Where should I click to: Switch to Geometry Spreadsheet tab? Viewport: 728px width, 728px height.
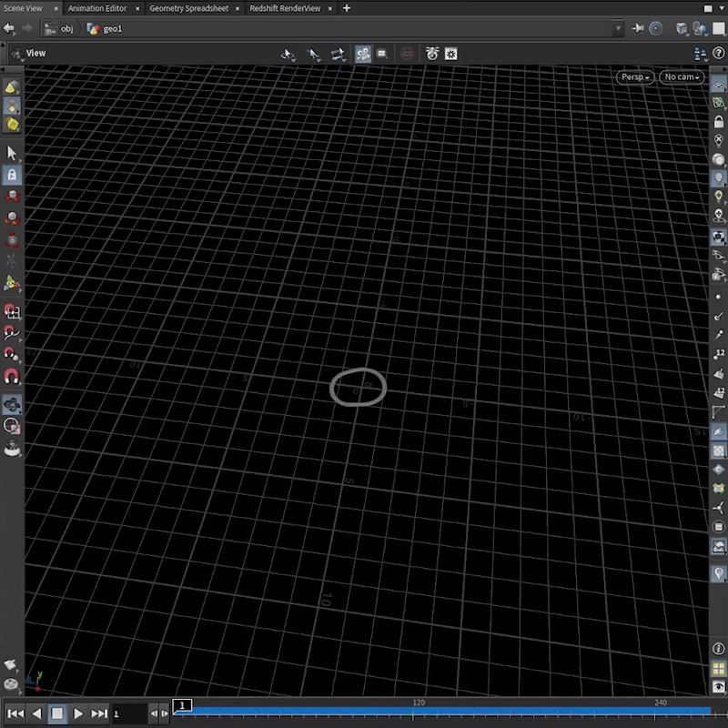[x=189, y=8]
